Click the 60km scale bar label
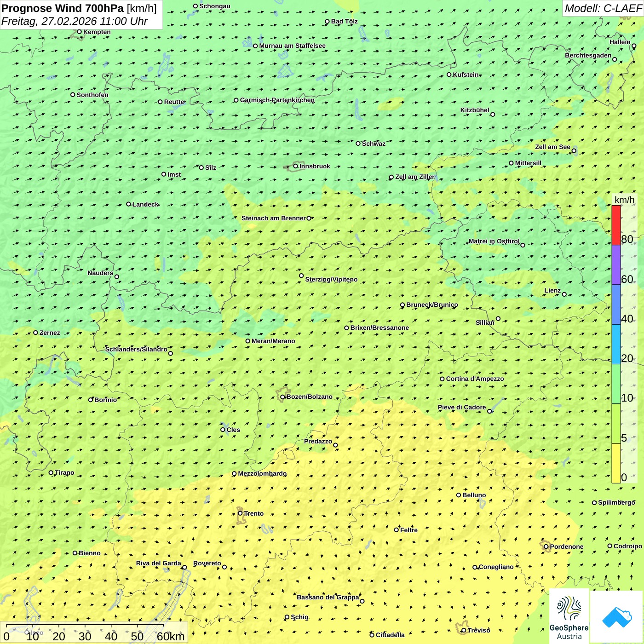The image size is (644, 644). [171, 636]
